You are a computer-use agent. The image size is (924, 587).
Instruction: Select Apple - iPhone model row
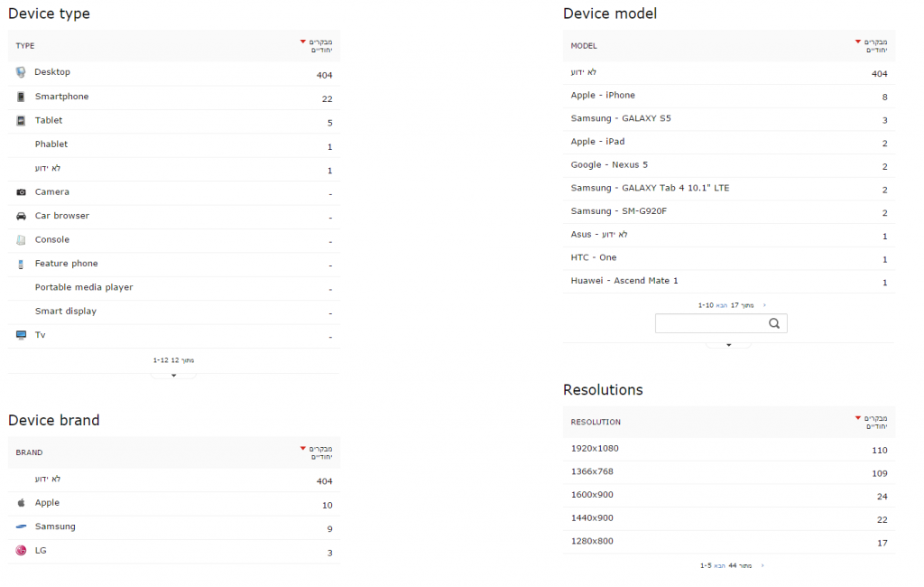[x=729, y=96]
